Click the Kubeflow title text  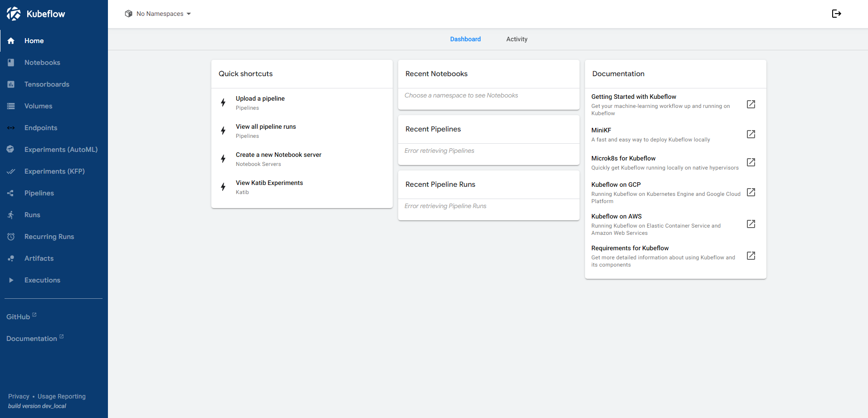point(46,14)
